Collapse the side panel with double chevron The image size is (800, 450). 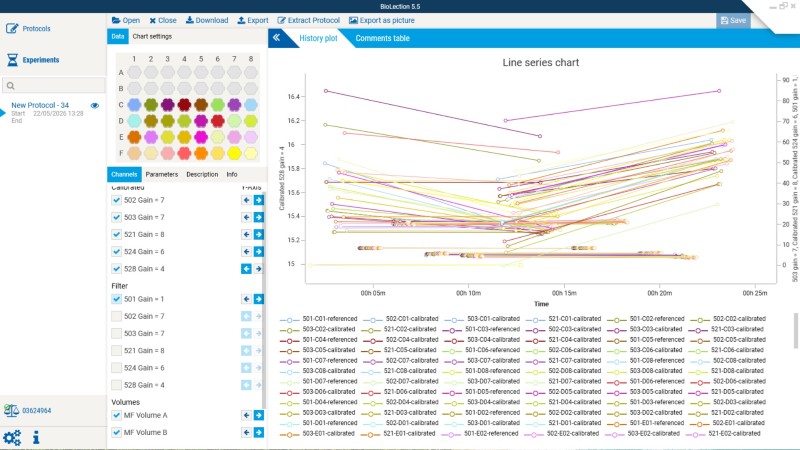pos(276,38)
